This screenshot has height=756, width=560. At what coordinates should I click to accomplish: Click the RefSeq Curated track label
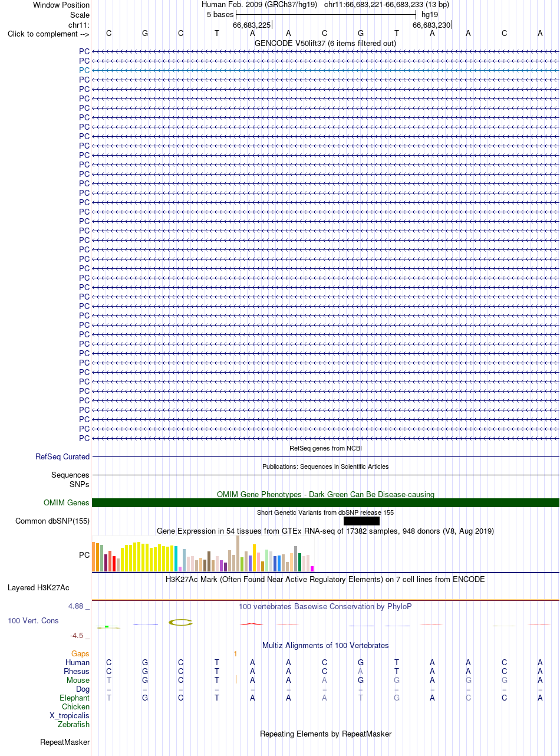pyautogui.click(x=62, y=456)
